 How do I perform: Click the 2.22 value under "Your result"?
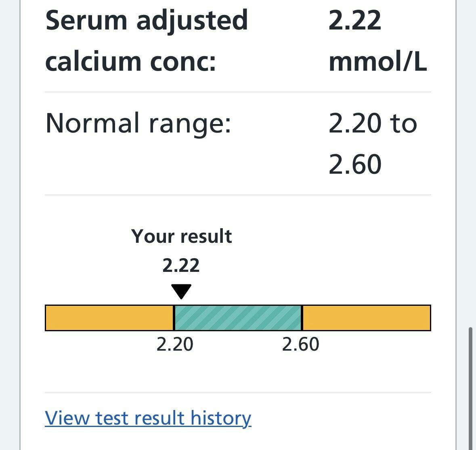(x=181, y=265)
